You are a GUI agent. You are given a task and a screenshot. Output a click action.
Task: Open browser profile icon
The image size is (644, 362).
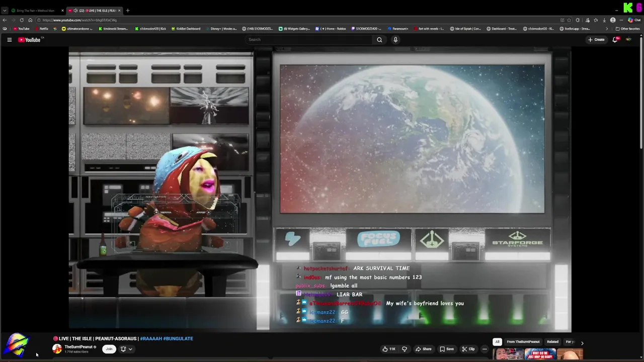612,20
